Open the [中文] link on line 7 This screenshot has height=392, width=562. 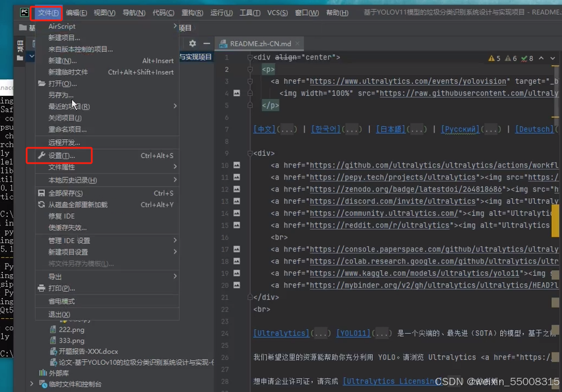265,129
